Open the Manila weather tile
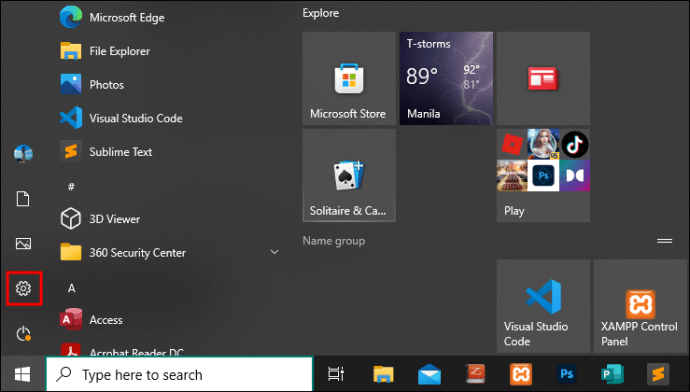Image resolution: width=690 pixels, height=392 pixels. pos(446,78)
